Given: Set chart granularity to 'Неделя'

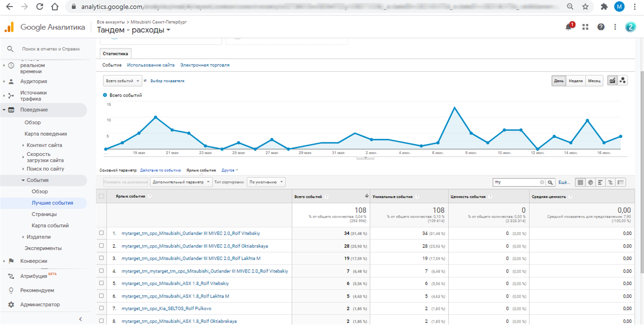Looking at the screenshot, I should click(x=576, y=81).
